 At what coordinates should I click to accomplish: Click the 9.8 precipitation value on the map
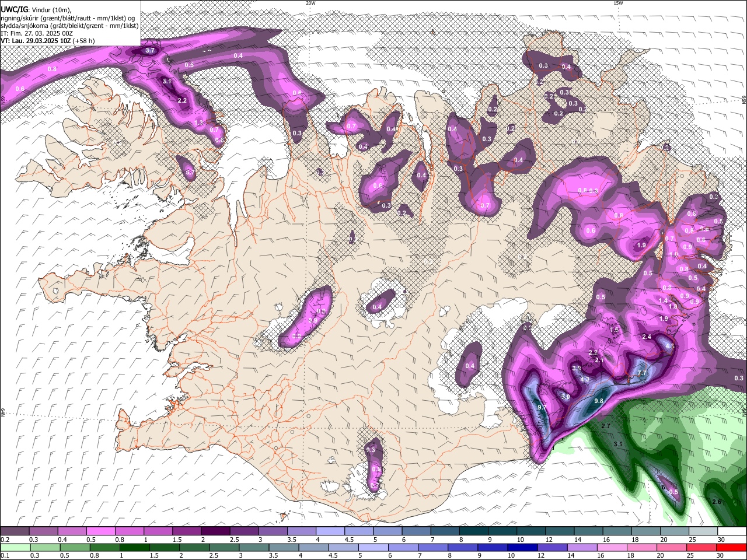599,401
